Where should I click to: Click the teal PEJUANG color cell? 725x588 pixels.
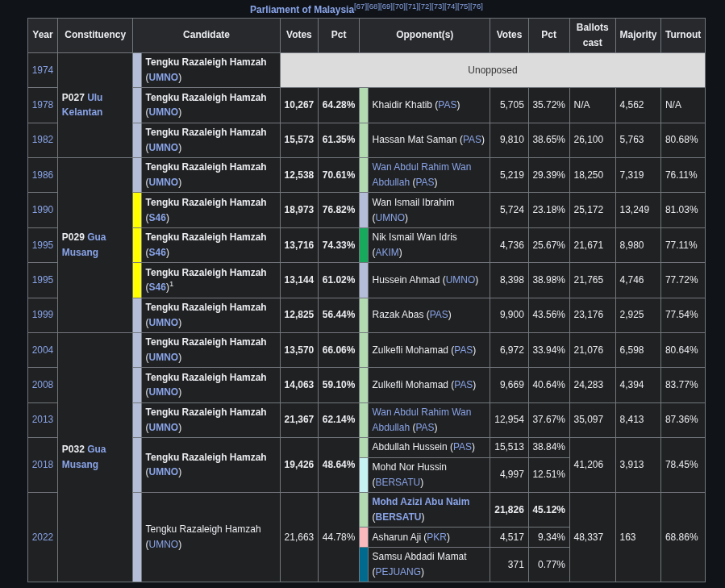[364, 565]
